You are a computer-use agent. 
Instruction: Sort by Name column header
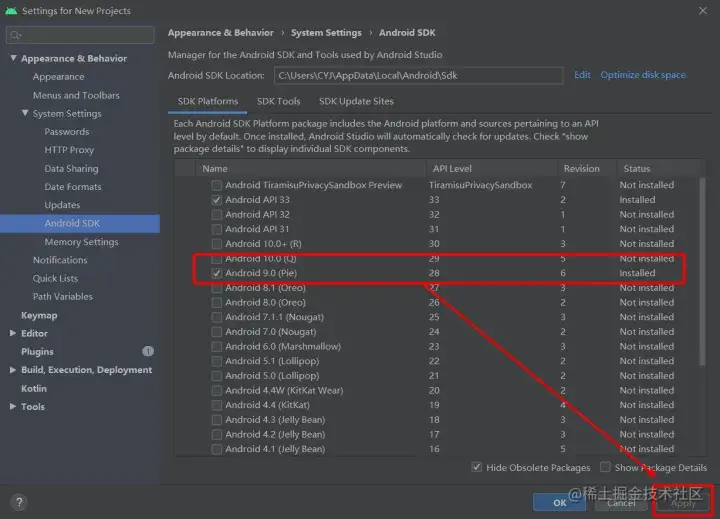(311, 169)
